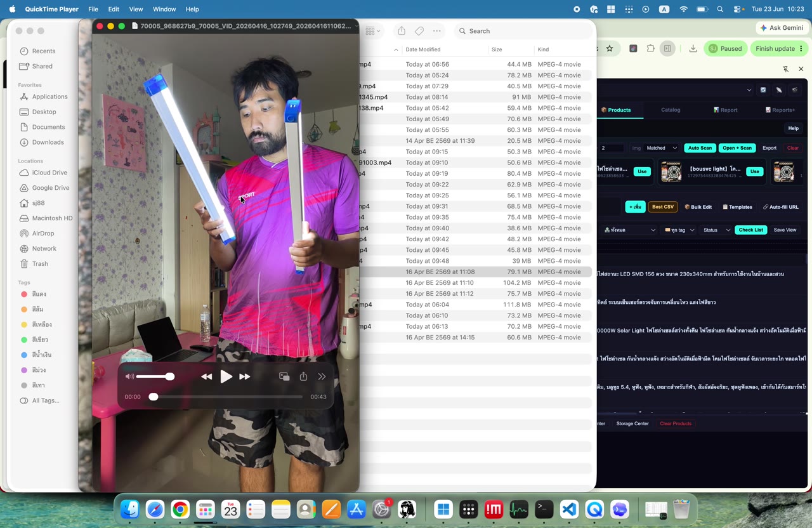The height and width of the screenshot is (528, 812).
Task: Click Auto-fill URL button
Action: (780, 207)
